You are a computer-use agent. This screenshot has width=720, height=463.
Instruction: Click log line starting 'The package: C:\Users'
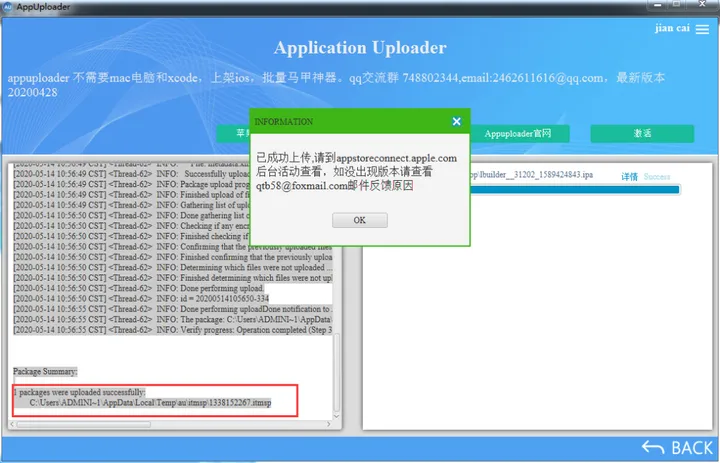click(x=173, y=320)
